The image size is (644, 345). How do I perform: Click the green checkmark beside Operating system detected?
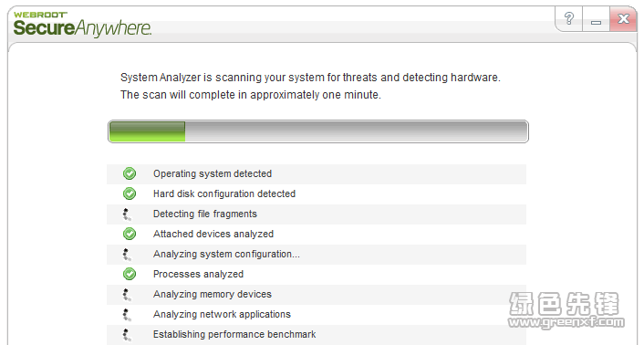(x=130, y=173)
